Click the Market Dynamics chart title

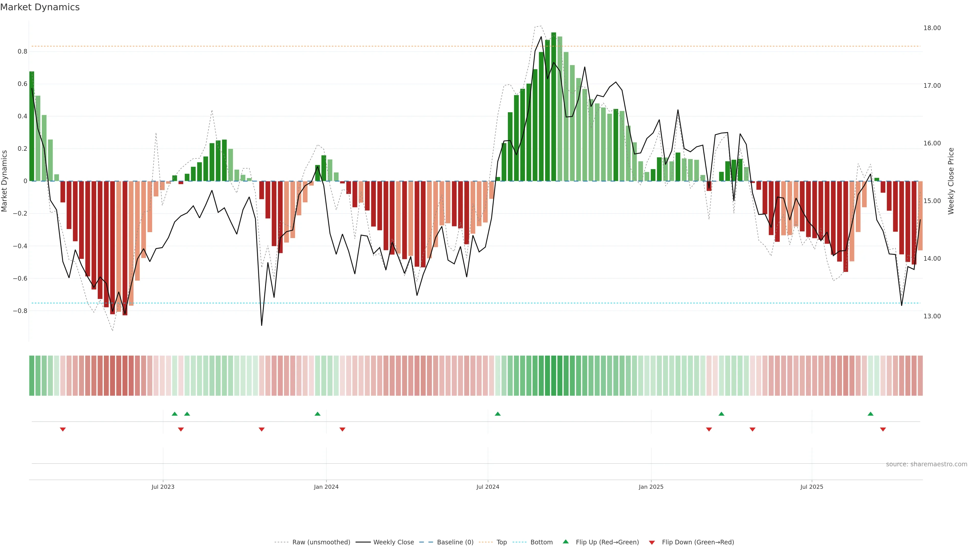40,7
